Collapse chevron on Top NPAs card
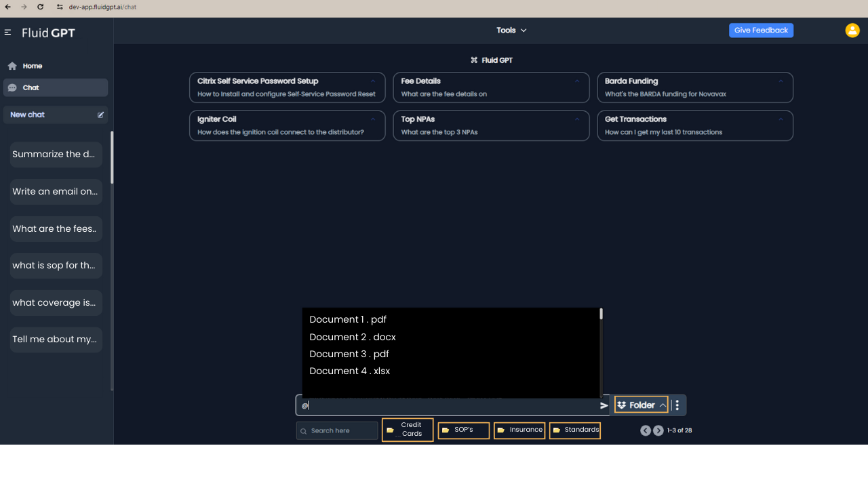The width and height of the screenshot is (868, 488). pos(577,119)
